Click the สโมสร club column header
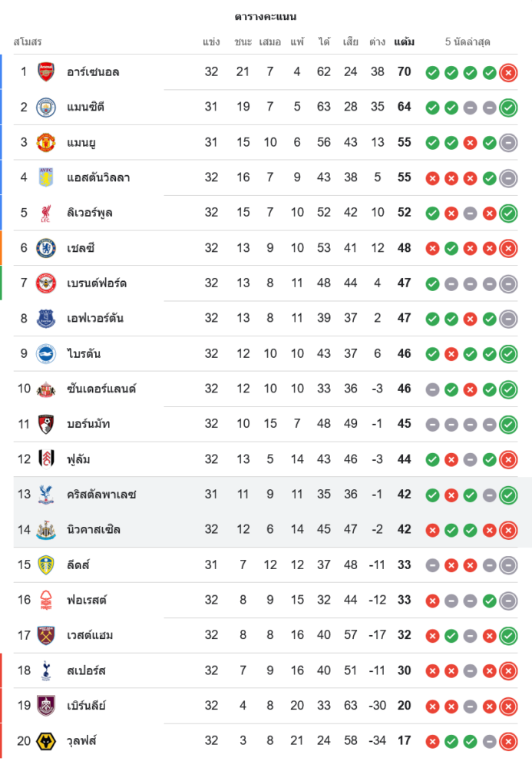 (x=28, y=41)
